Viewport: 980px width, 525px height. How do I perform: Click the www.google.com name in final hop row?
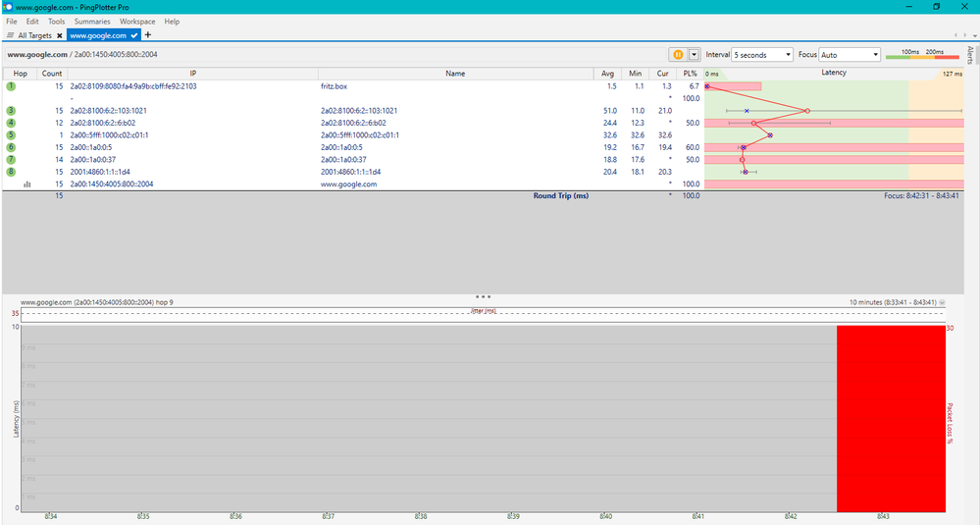pyautogui.click(x=349, y=184)
